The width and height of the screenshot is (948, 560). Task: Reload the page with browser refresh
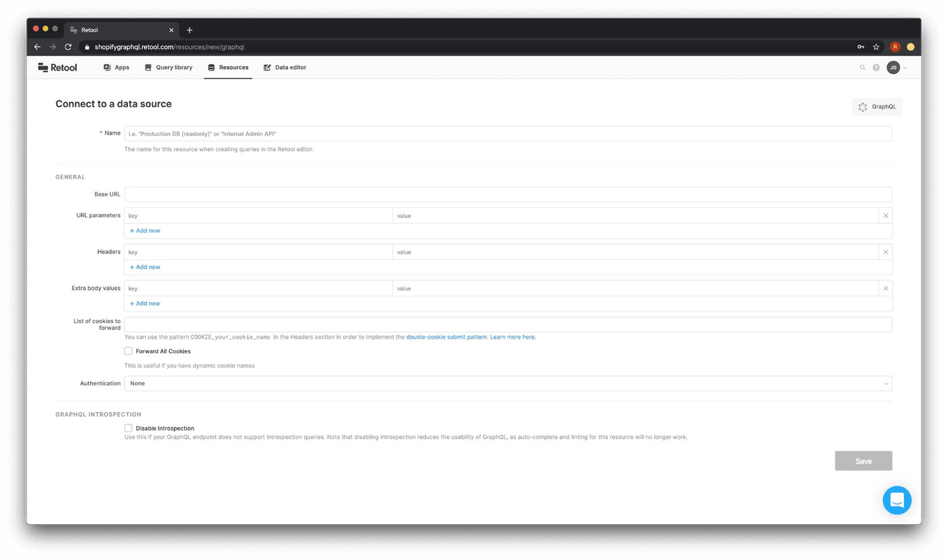(x=68, y=47)
